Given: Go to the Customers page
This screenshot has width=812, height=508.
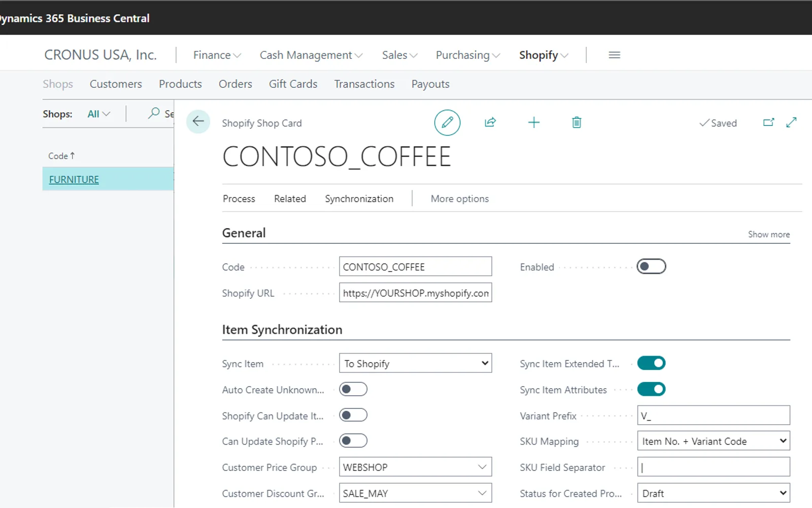Looking at the screenshot, I should 116,84.
